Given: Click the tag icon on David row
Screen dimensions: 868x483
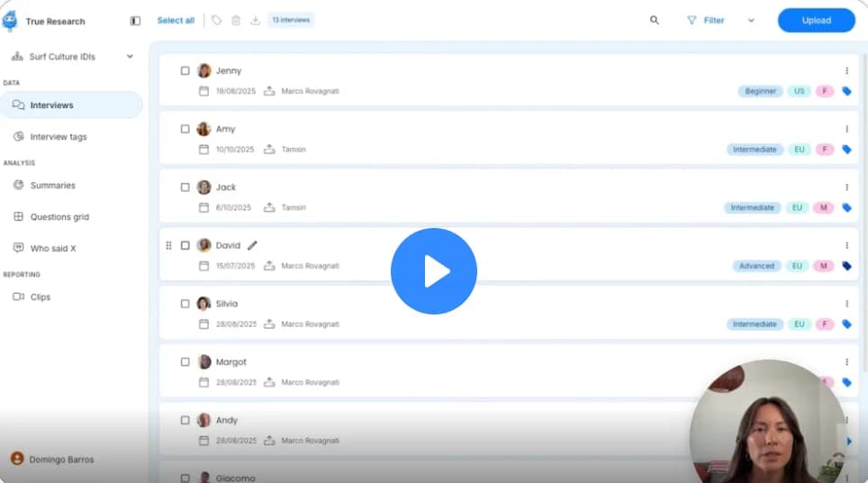Looking at the screenshot, I should tap(846, 266).
